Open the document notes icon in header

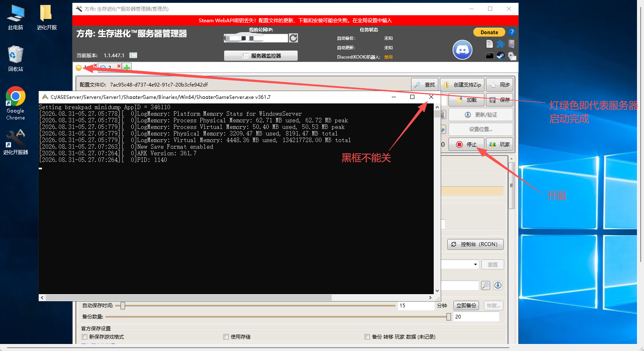point(489,44)
